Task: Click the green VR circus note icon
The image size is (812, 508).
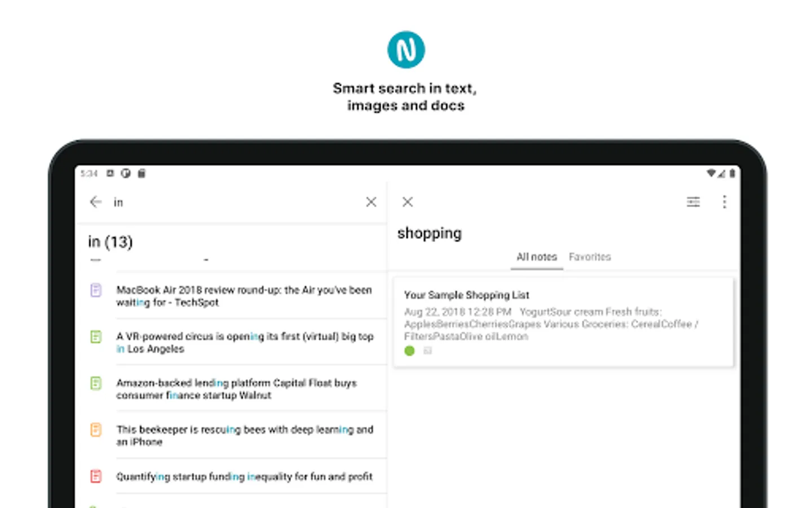Action: [96, 337]
